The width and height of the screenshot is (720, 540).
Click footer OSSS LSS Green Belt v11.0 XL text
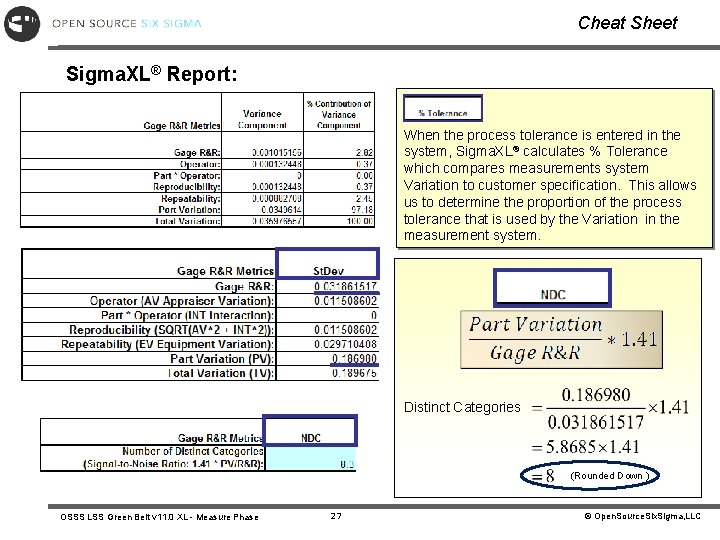pyautogui.click(x=159, y=517)
